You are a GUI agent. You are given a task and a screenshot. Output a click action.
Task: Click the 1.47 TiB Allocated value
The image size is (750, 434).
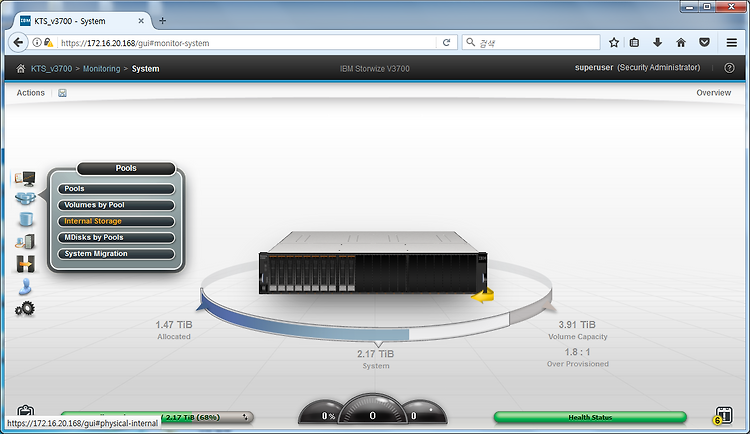174,325
